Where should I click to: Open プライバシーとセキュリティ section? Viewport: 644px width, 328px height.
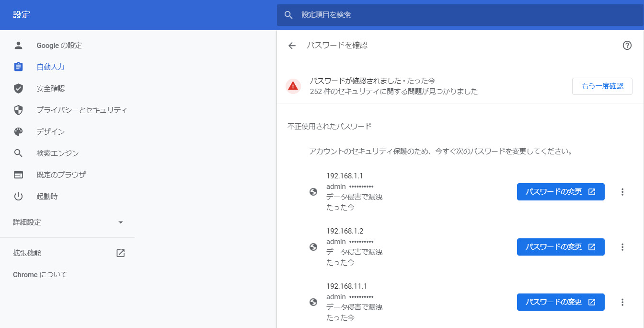point(81,110)
